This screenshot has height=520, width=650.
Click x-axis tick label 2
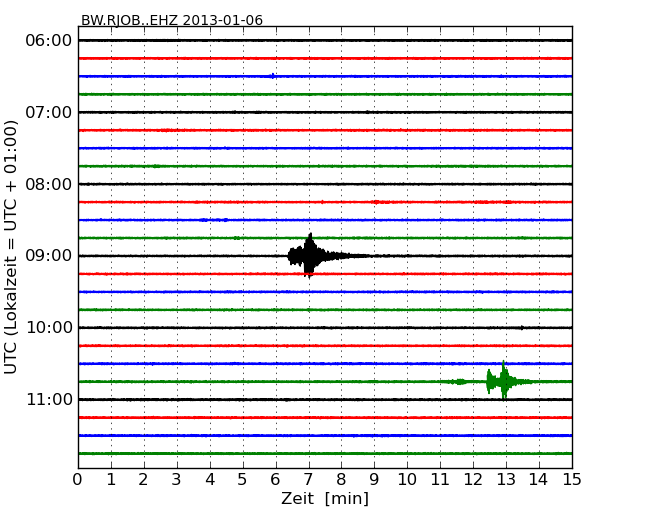pos(143,480)
